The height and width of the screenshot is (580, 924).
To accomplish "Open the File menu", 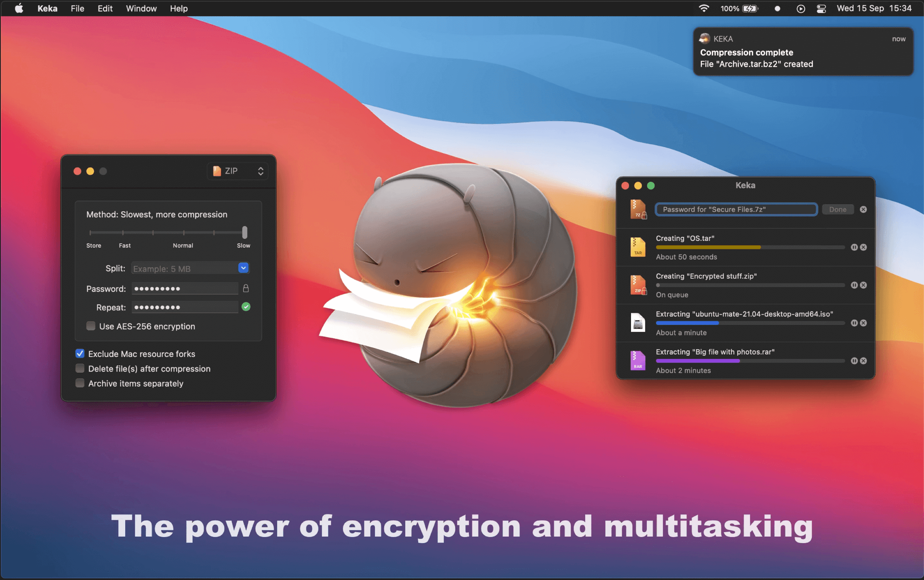I will click(x=77, y=8).
